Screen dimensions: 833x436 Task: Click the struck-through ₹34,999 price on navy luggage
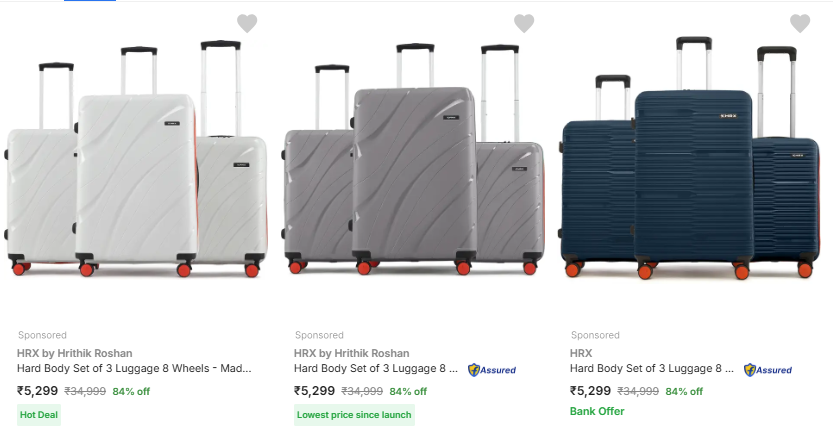[x=638, y=392]
